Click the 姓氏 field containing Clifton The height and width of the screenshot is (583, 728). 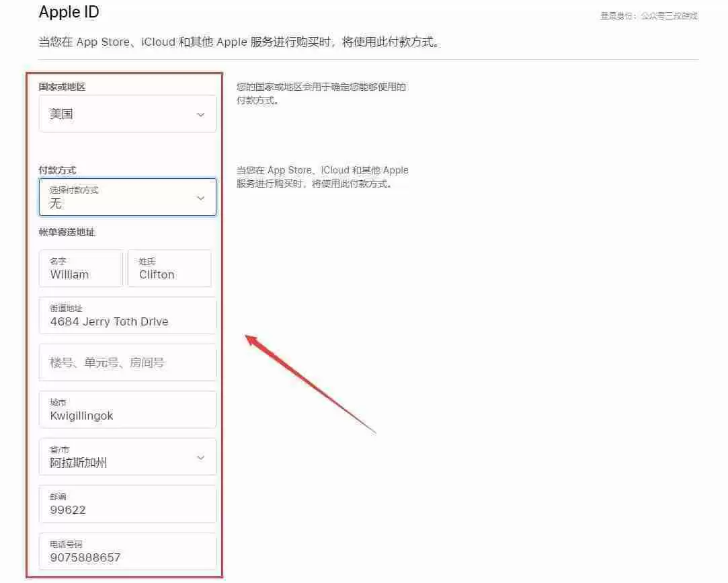click(x=169, y=268)
